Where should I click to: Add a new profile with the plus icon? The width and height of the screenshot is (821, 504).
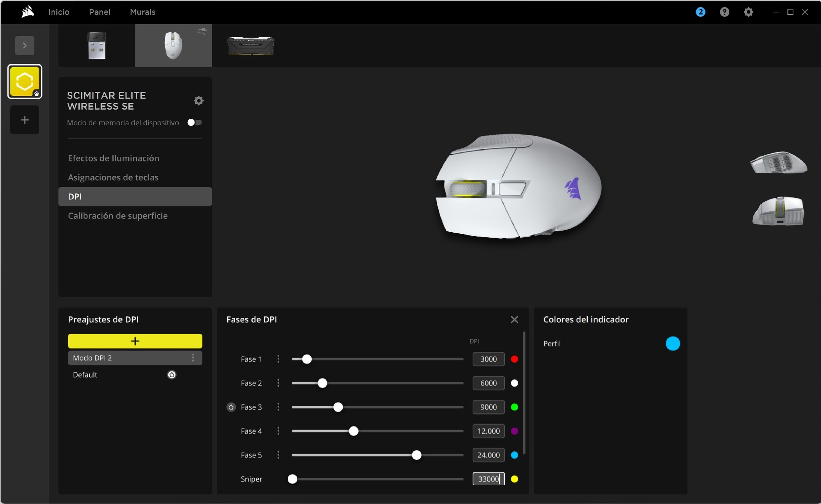(x=24, y=120)
